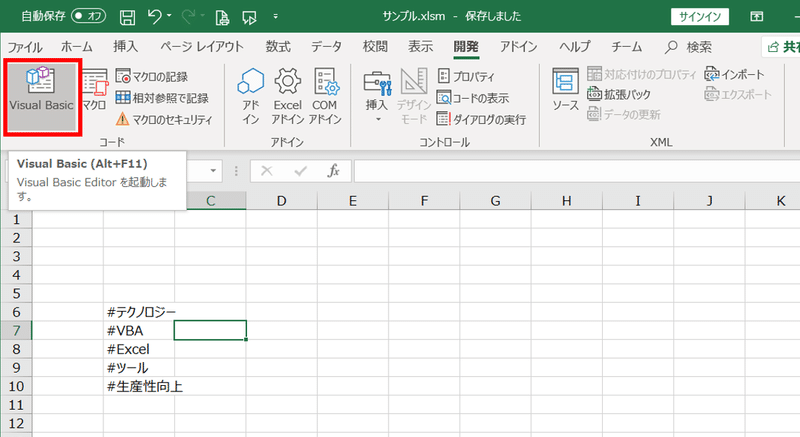Click the pointer/select icon in quick access toolbar
This screenshot has height=437, width=800.
[x=249, y=17]
